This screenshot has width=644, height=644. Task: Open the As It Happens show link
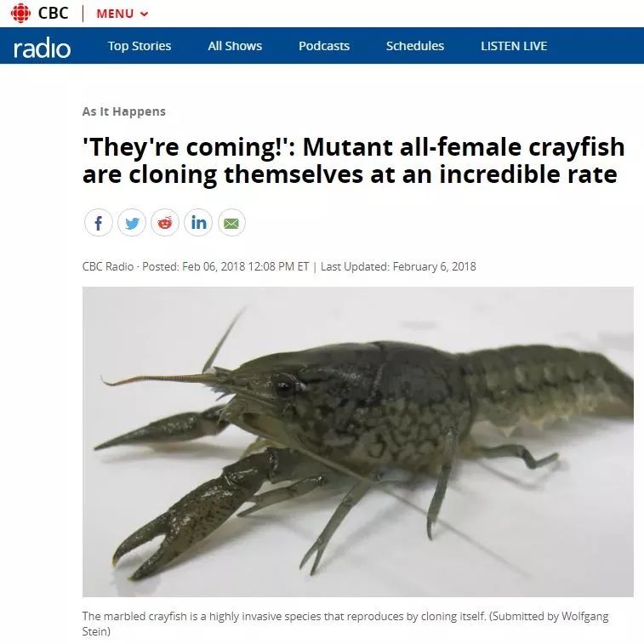click(124, 111)
